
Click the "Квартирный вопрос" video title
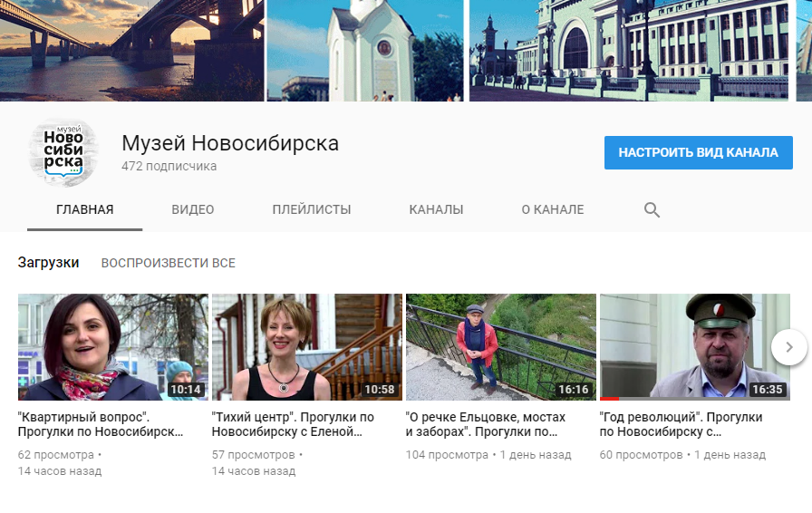(x=100, y=424)
